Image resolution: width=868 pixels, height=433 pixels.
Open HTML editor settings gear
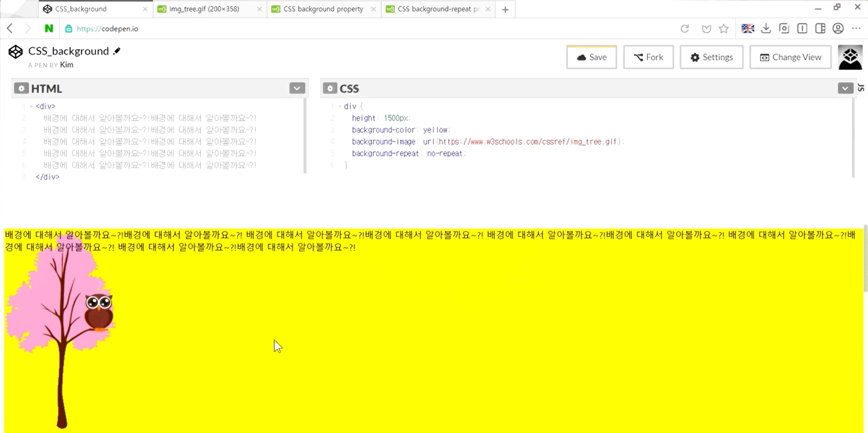coord(21,88)
